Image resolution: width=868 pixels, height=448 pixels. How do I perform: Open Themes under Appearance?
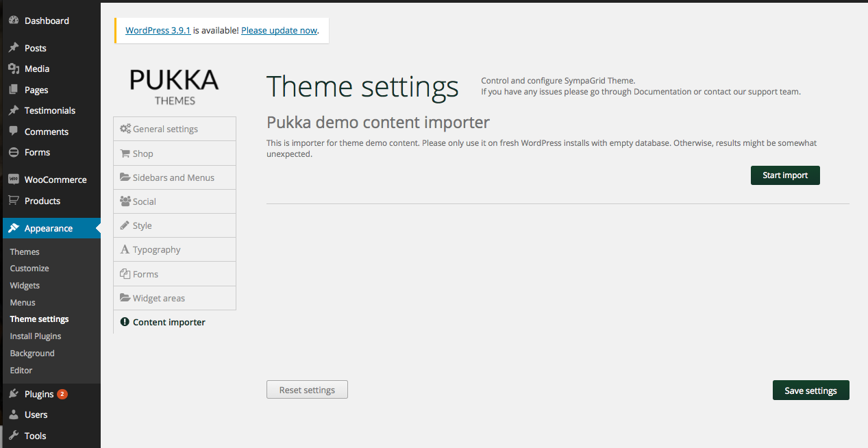pos(25,251)
